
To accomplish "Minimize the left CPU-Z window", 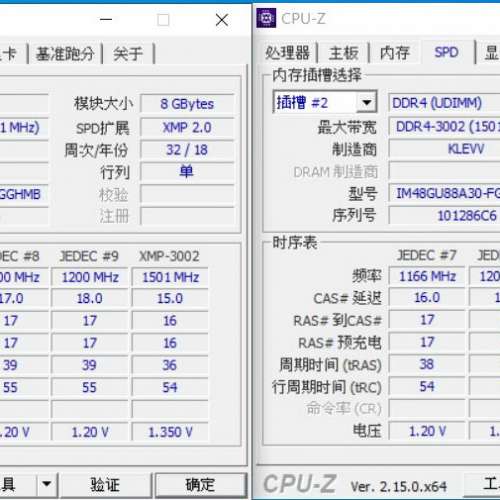I will click(106, 19).
